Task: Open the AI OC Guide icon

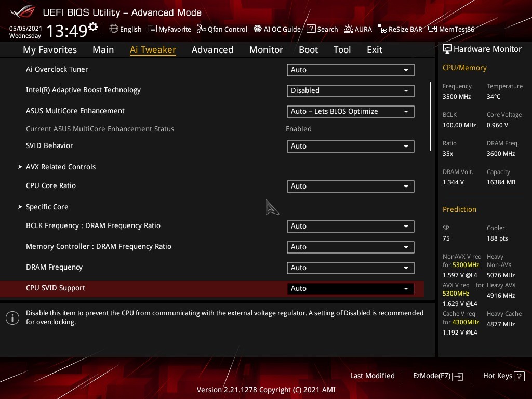Action: pos(258,29)
